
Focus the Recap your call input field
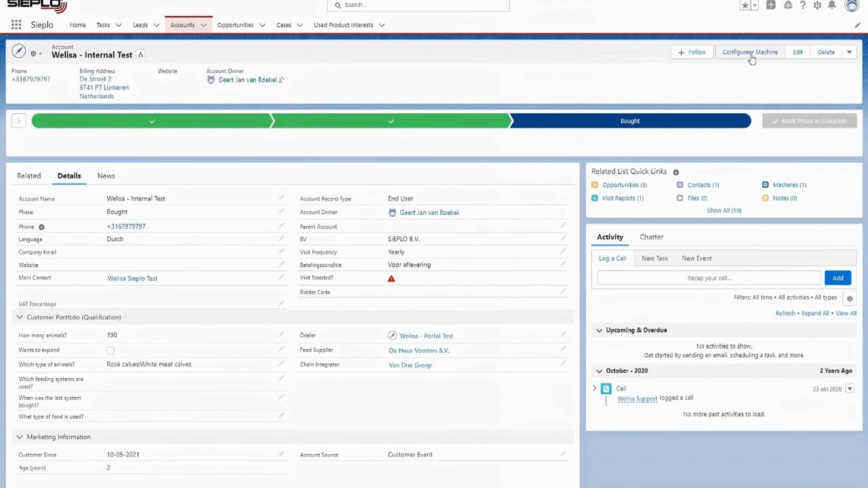709,278
